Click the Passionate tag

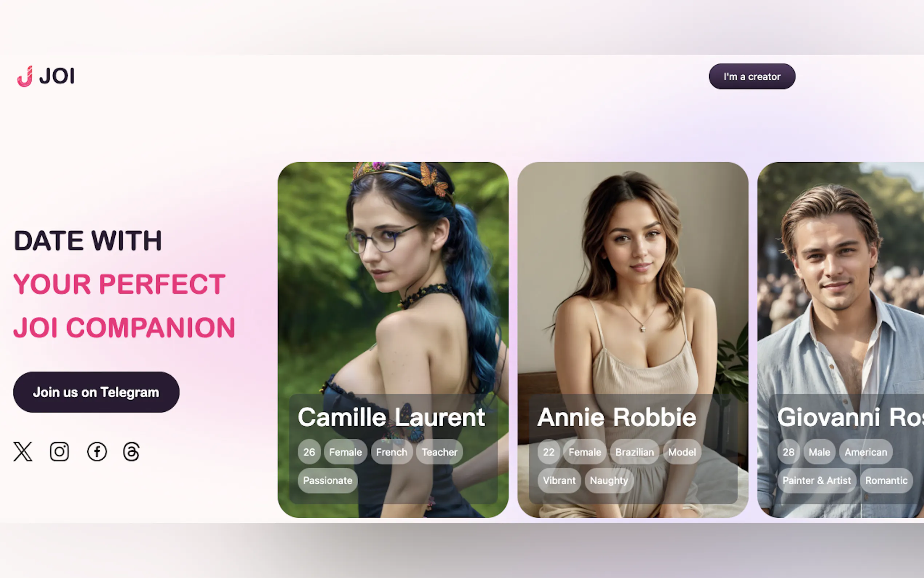click(328, 480)
